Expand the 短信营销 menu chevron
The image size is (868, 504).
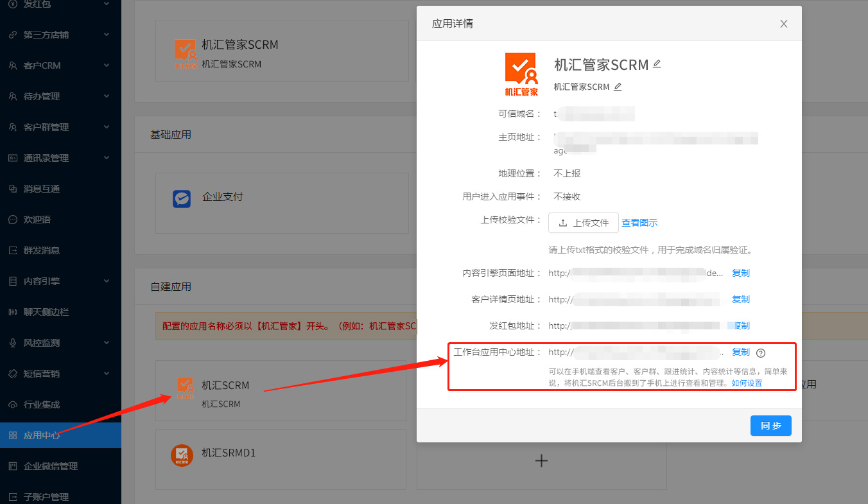[x=107, y=374]
